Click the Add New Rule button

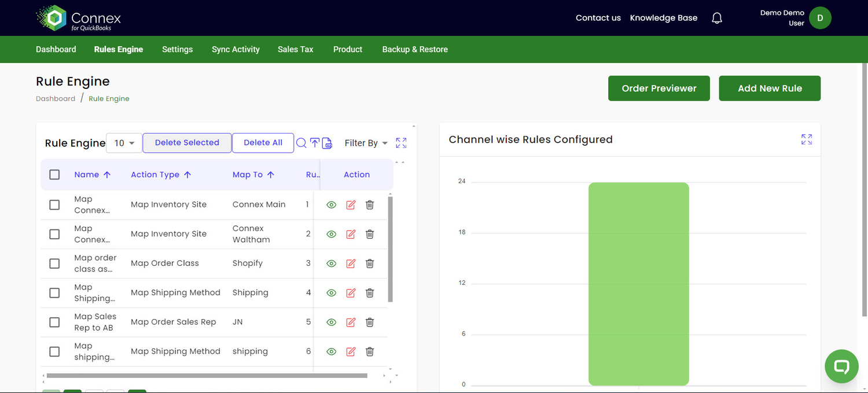pos(770,88)
